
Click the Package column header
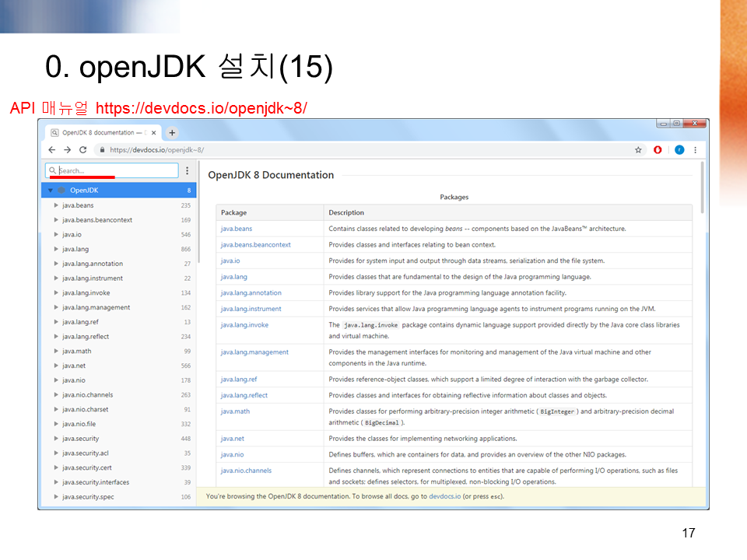pos(270,213)
